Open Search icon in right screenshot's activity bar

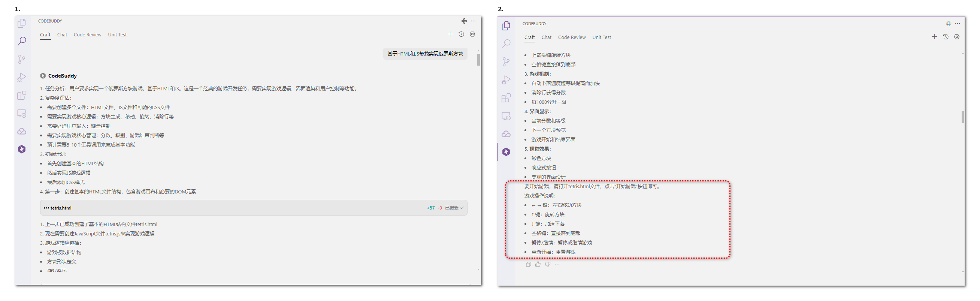click(x=506, y=44)
